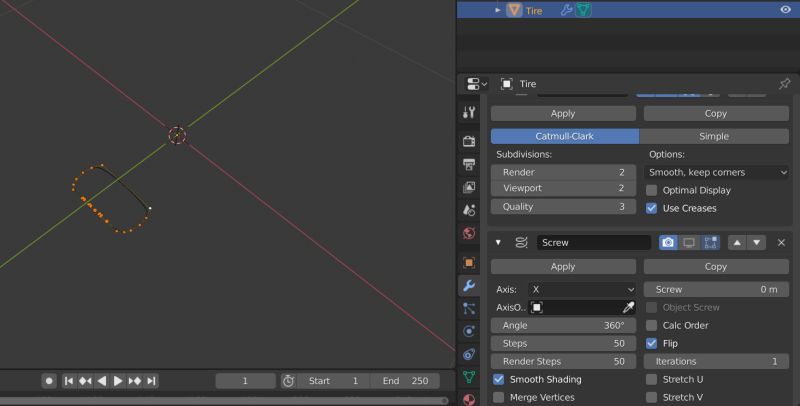This screenshot has height=406, width=800.
Task: Collapse the Screw modifier panel
Action: tap(498, 243)
